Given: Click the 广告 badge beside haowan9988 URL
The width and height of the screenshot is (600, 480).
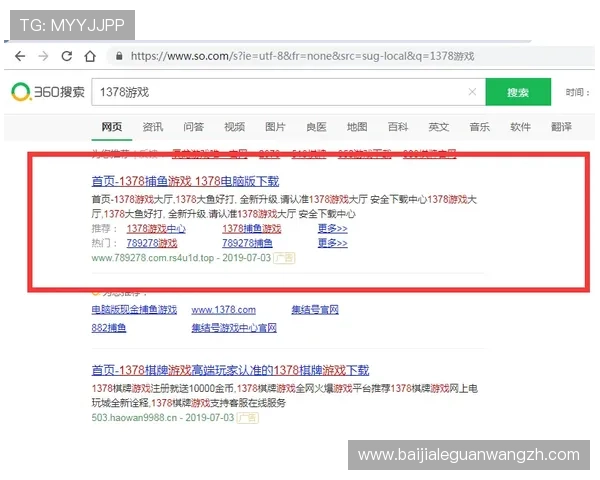Looking at the screenshot, I should (x=248, y=418).
